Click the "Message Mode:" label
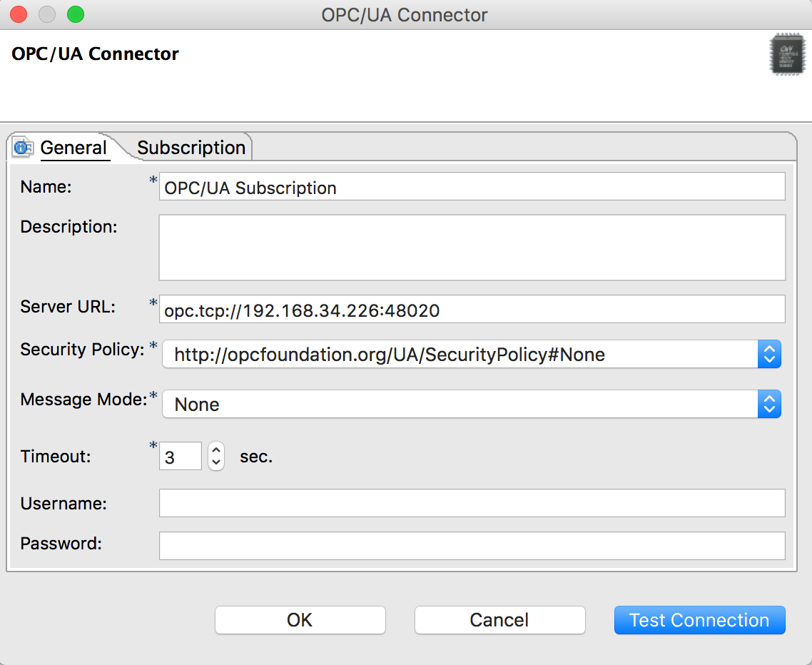812x665 pixels. [84, 400]
